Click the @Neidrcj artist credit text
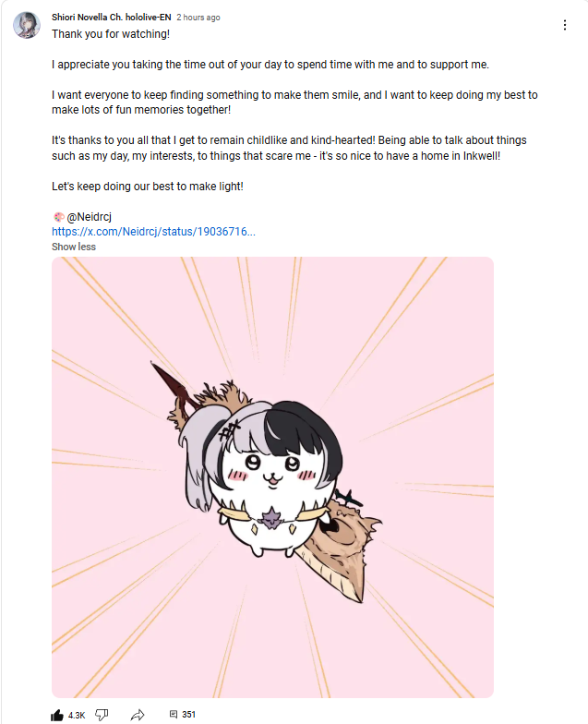This screenshot has width=588, height=724. click(x=89, y=216)
